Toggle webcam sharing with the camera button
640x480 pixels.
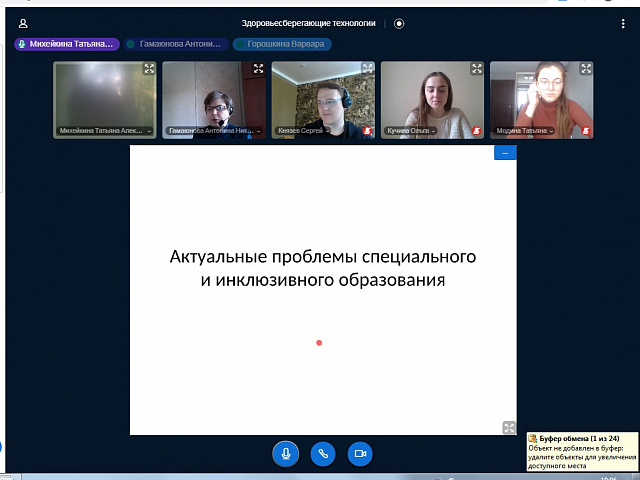pyautogui.click(x=360, y=453)
